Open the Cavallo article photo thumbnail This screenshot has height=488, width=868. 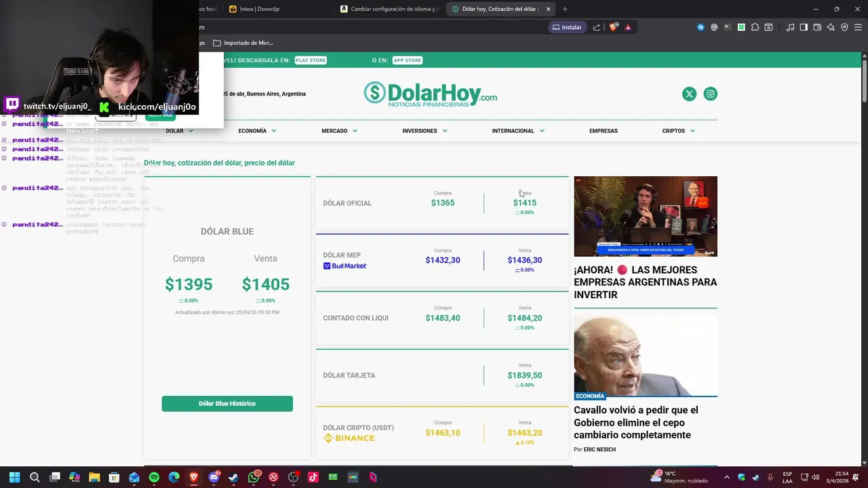point(646,356)
